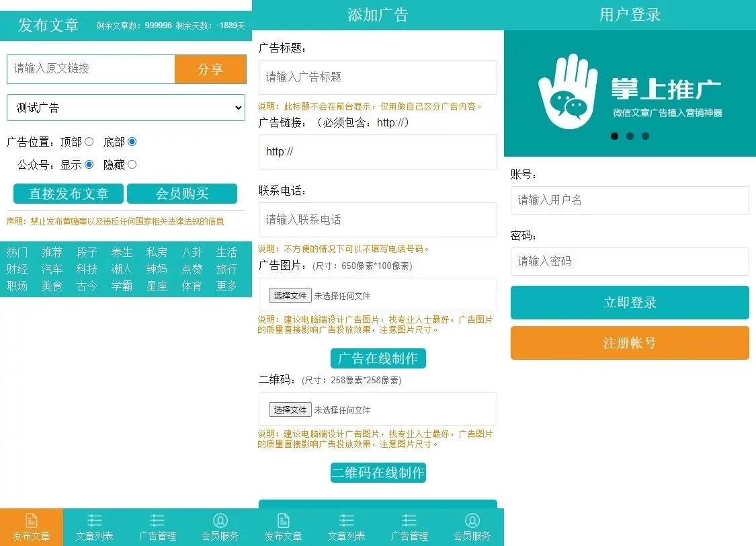Choose file for 二维码 upload
This screenshot has height=546, width=756.
[290, 410]
